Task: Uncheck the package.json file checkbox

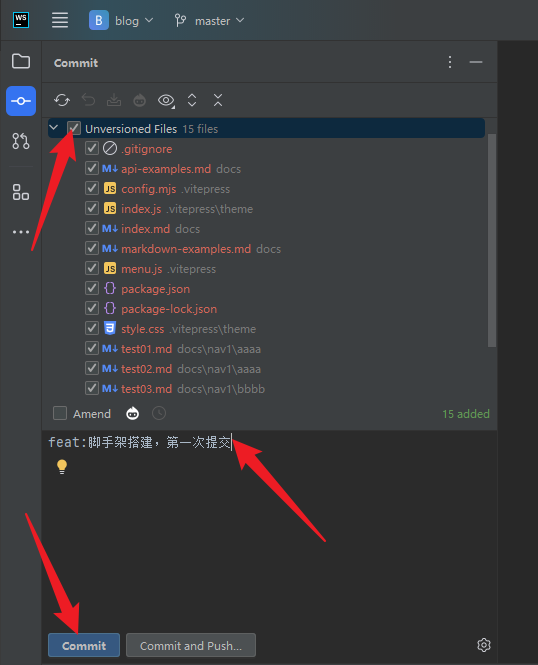Action: point(92,288)
